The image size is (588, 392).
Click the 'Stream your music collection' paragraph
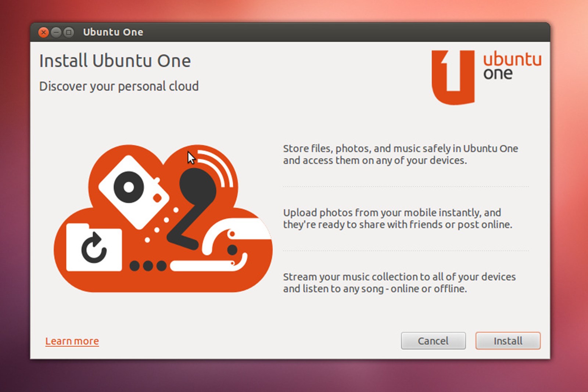point(399,283)
